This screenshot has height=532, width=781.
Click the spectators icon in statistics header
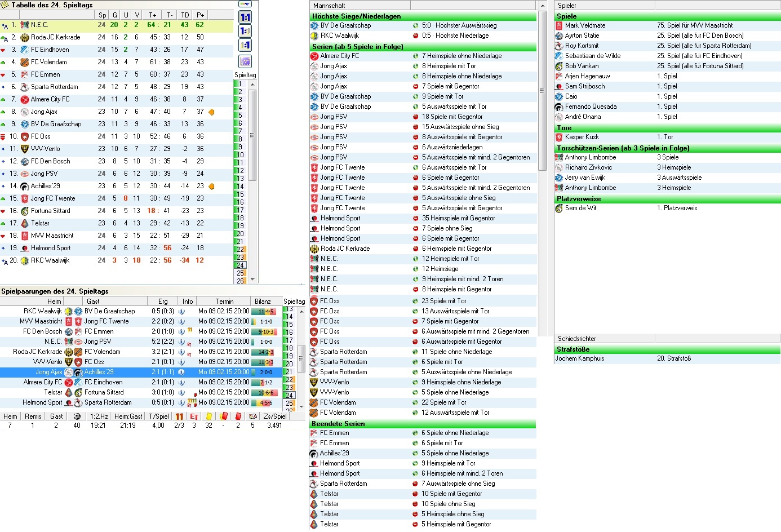[x=252, y=416]
